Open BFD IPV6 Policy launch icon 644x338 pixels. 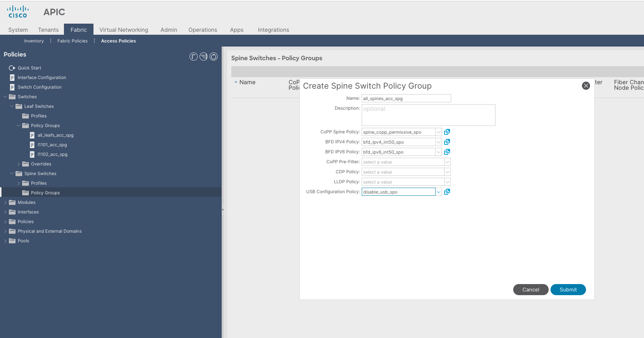pyautogui.click(x=447, y=152)
